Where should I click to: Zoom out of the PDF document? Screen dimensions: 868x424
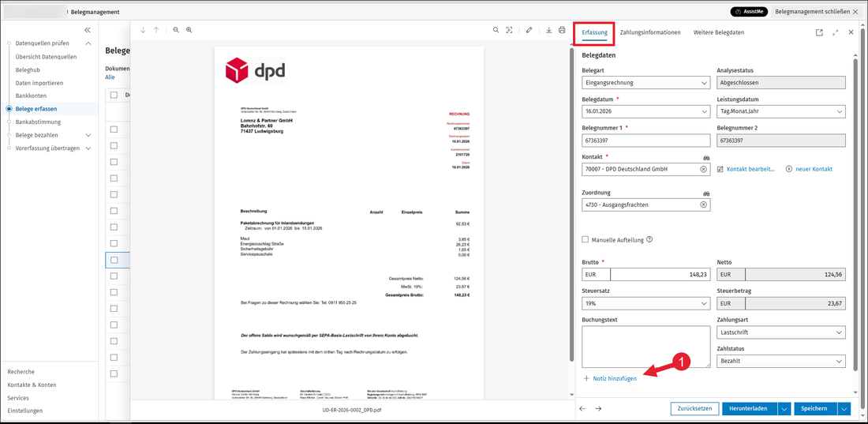176,30
